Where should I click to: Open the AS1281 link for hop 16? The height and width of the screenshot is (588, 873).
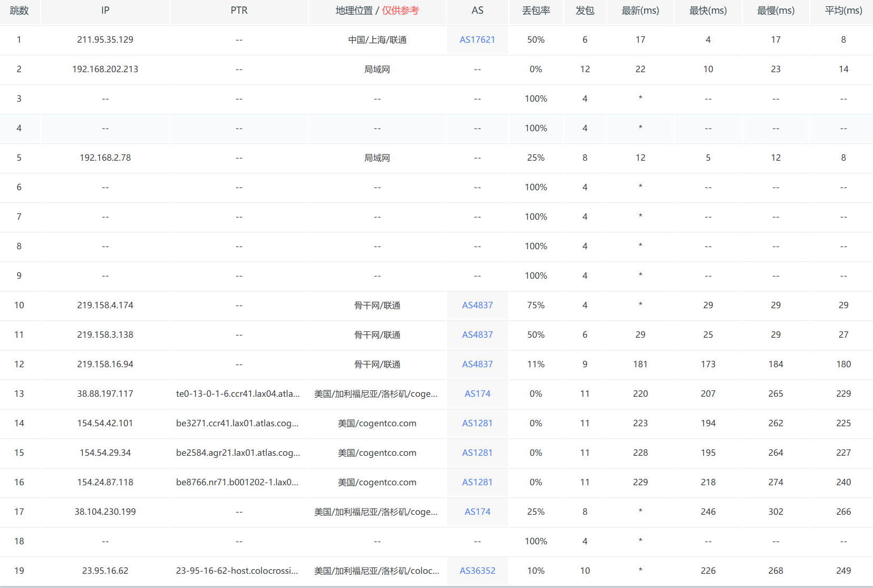click(477, 482)
